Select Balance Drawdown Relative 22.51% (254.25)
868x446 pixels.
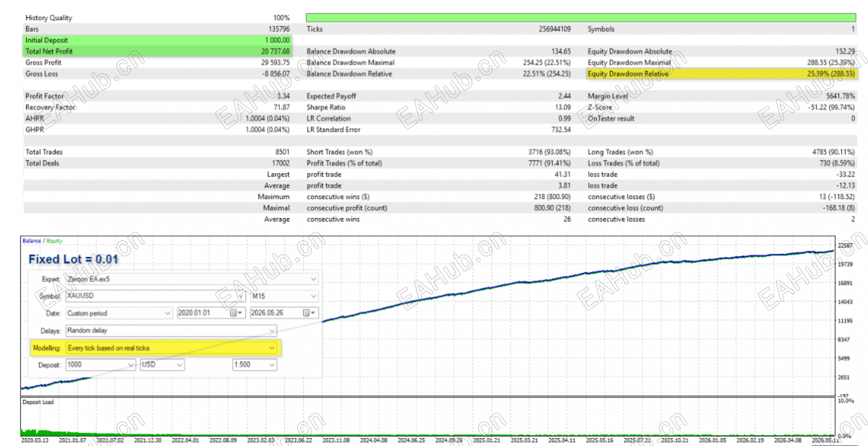pyautogui.click(x=547, y=74)
